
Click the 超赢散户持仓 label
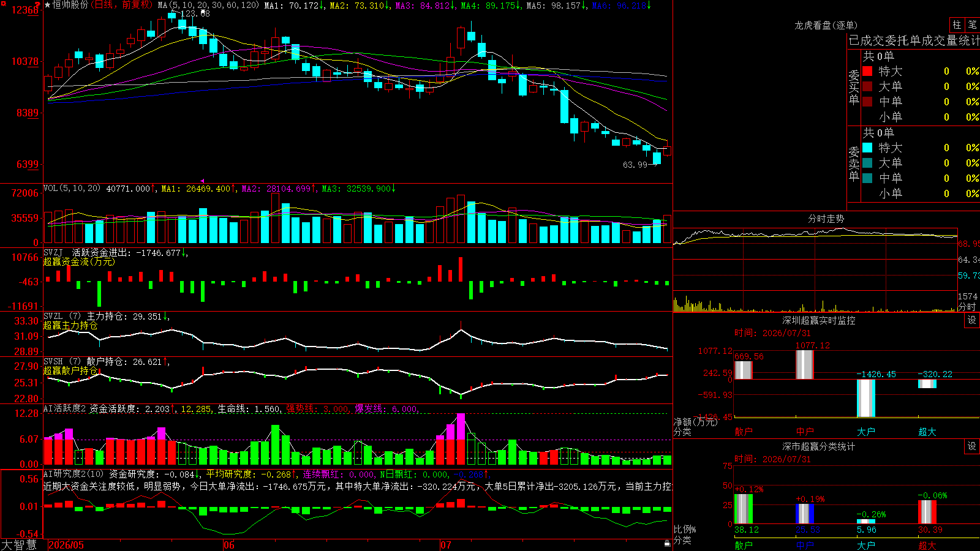(70, 371)
